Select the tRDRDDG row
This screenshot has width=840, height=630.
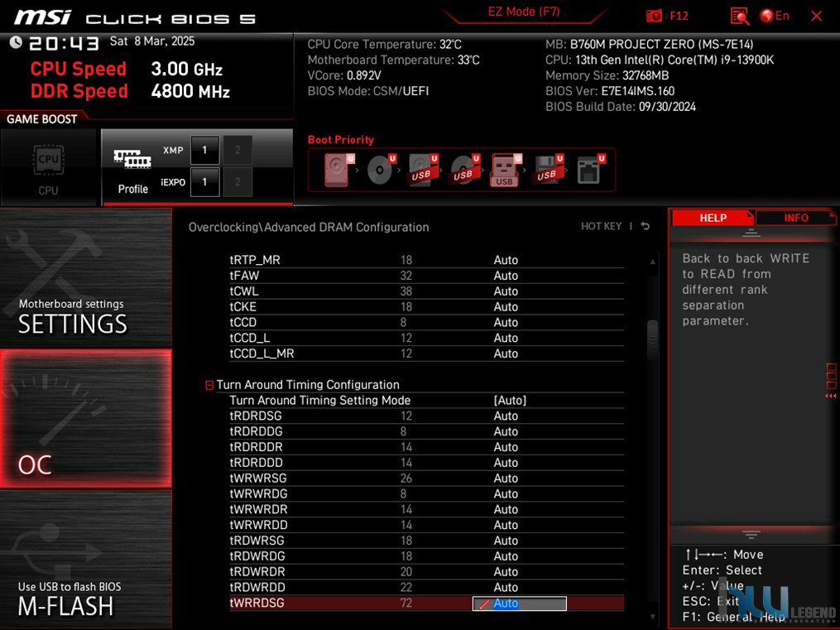click(x=427, y=431)
